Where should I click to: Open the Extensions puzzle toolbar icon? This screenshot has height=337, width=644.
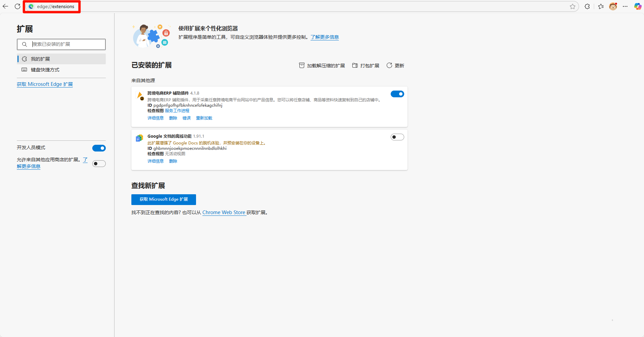(587, 6)
